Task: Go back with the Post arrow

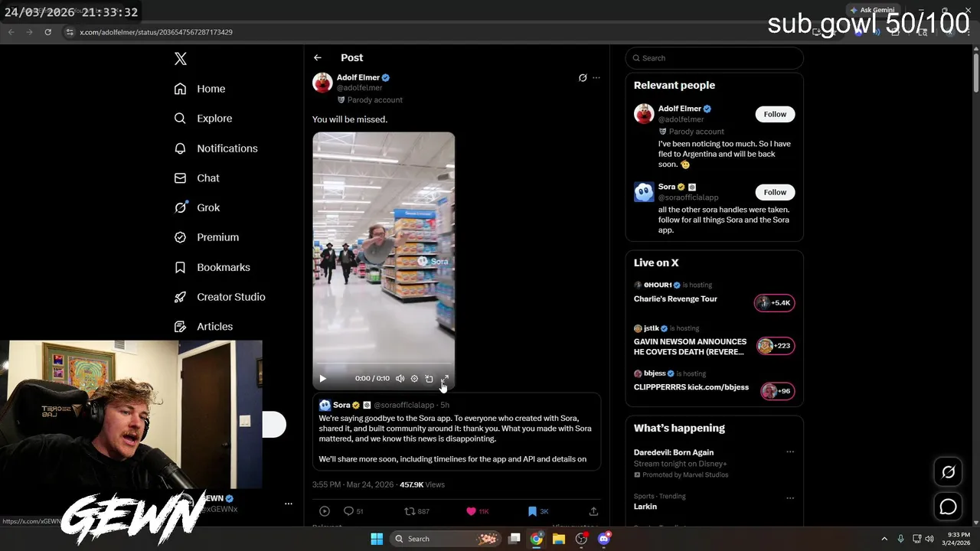Action: [318, 57]
